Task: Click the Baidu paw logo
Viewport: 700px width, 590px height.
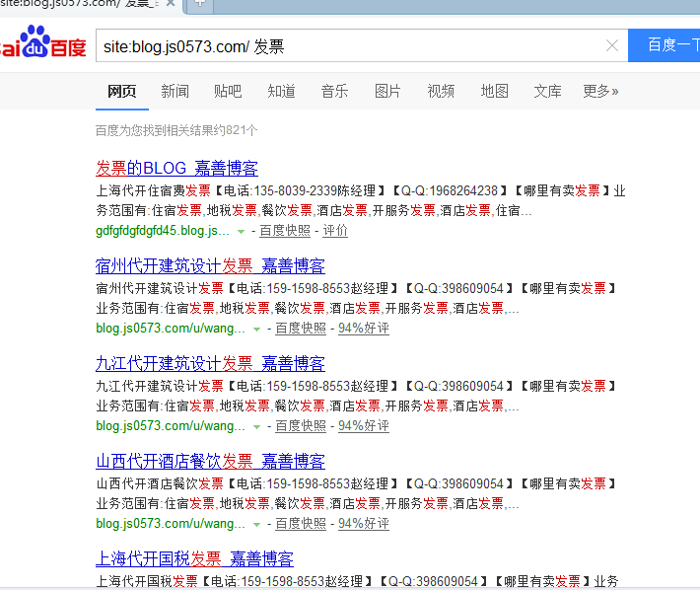Action: pos(42,42)
